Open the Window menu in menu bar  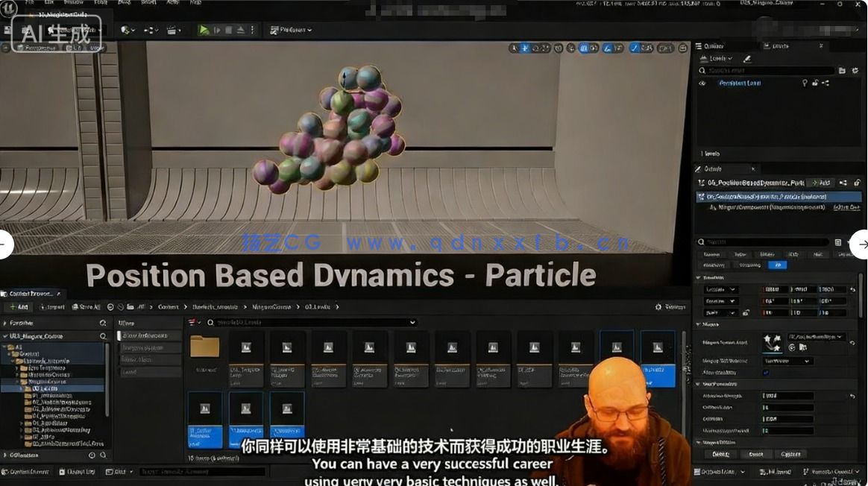tap(73, 4)
